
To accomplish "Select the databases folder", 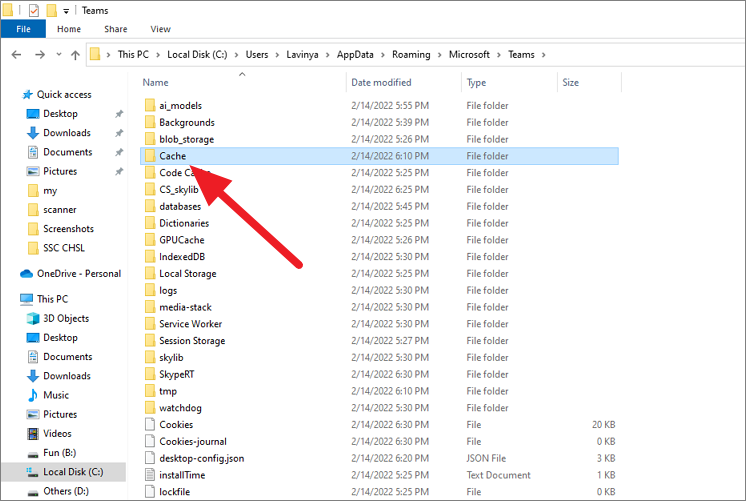I will [x=180, y=206].
